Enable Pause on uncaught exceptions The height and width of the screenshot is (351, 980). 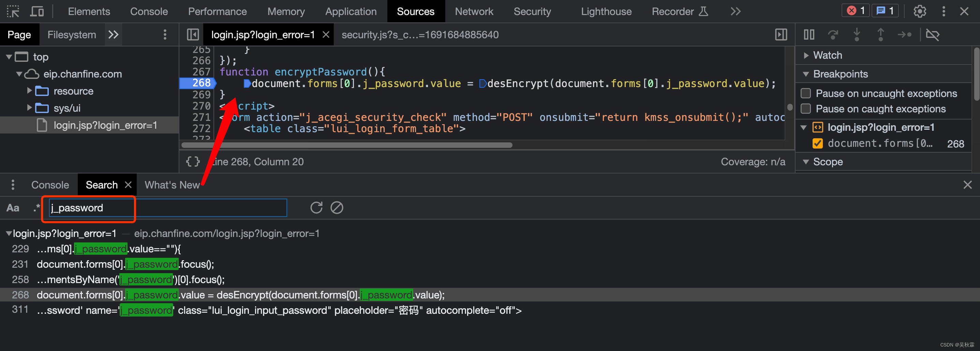click(x=806, y=93)
